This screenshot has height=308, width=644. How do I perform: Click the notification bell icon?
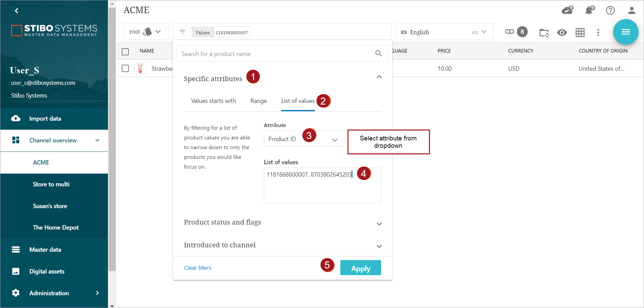pyautogui.click(x=589, y=11)
